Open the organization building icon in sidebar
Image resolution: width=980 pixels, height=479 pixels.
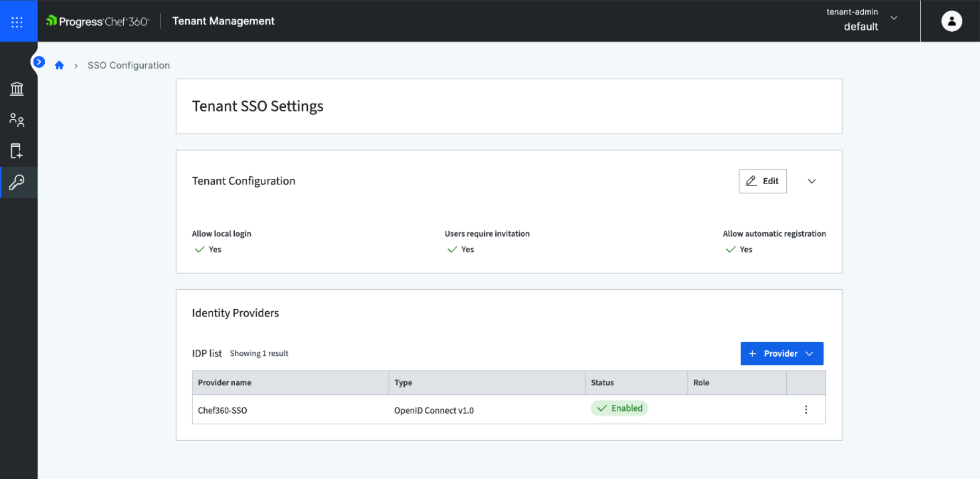(17, 89)
